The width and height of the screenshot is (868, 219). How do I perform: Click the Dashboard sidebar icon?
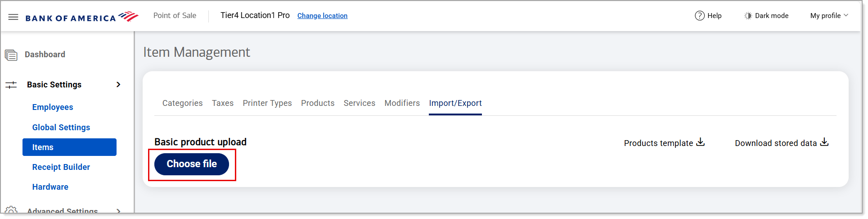point(11,55)
